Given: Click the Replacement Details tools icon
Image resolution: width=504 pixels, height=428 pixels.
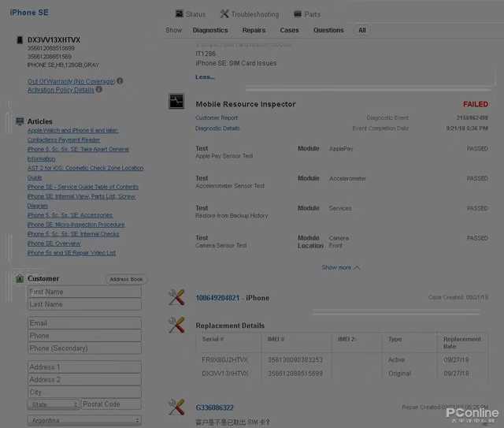Looking at the screenshot, I should [x=176, y=325].
